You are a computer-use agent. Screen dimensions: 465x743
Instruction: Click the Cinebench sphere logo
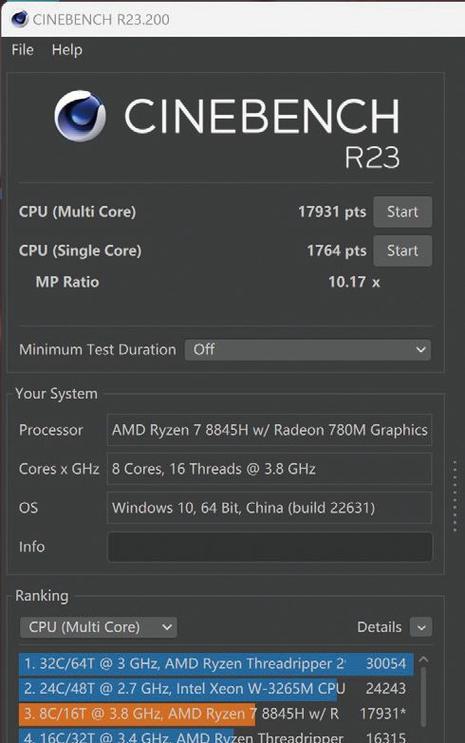click(80, 116)
